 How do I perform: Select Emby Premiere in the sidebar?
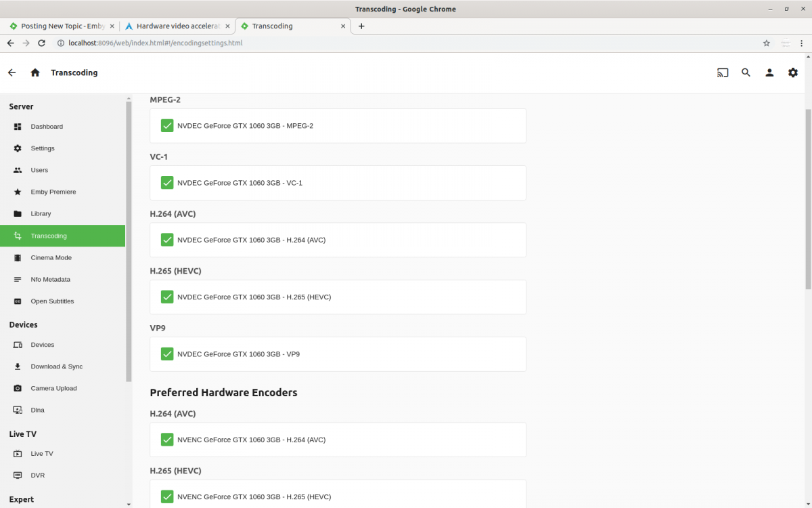(53, 192)
